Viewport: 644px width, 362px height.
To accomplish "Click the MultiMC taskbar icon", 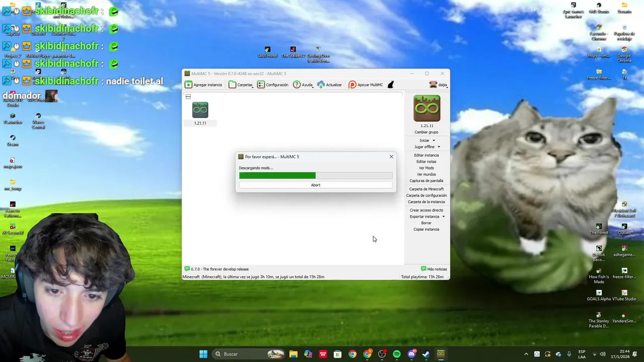I will coord(441,354).
